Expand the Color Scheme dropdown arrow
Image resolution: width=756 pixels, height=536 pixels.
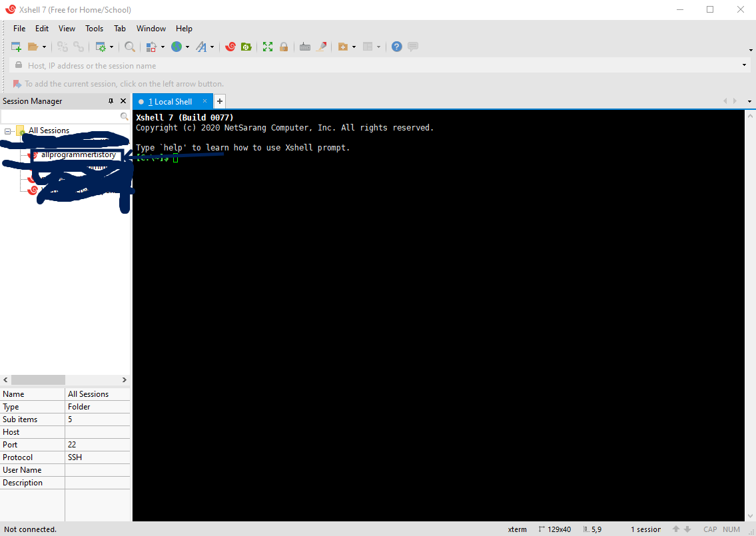[163, 47]
